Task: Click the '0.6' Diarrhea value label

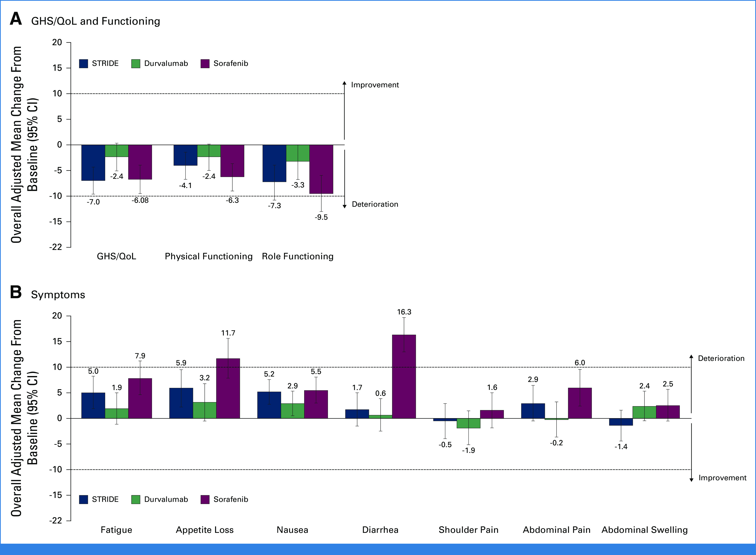Action: coord(380,393)
